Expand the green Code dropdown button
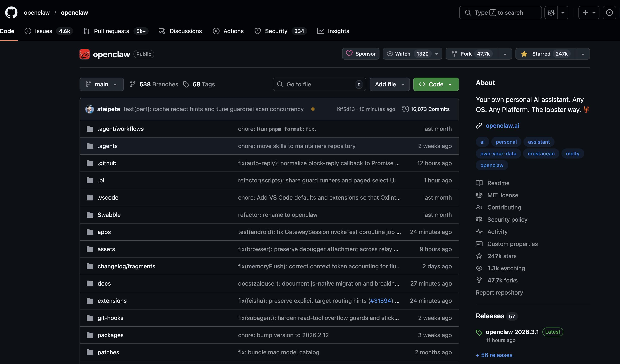The height and width of the screenshot is (364, 620). pos(436,84)
